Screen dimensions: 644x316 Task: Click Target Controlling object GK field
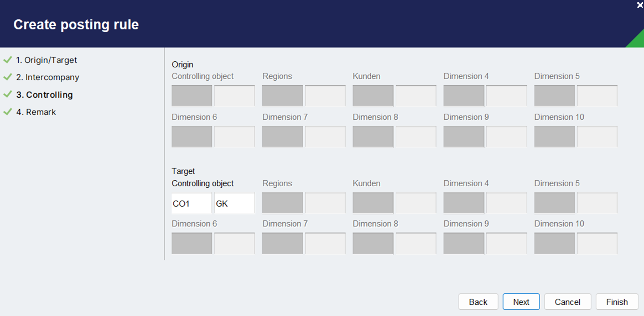(x=235, y=203)
